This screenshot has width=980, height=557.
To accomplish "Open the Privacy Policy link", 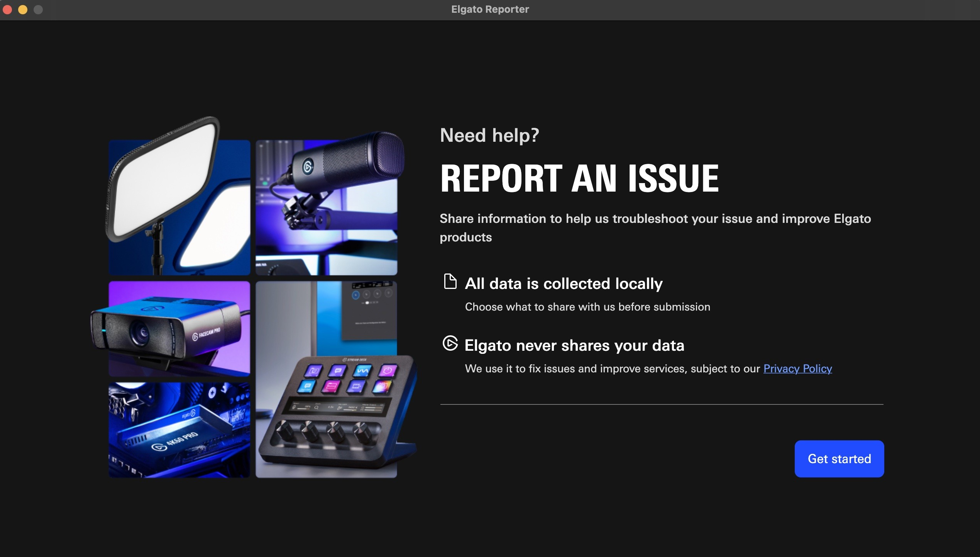I will [x=797, y=369].
